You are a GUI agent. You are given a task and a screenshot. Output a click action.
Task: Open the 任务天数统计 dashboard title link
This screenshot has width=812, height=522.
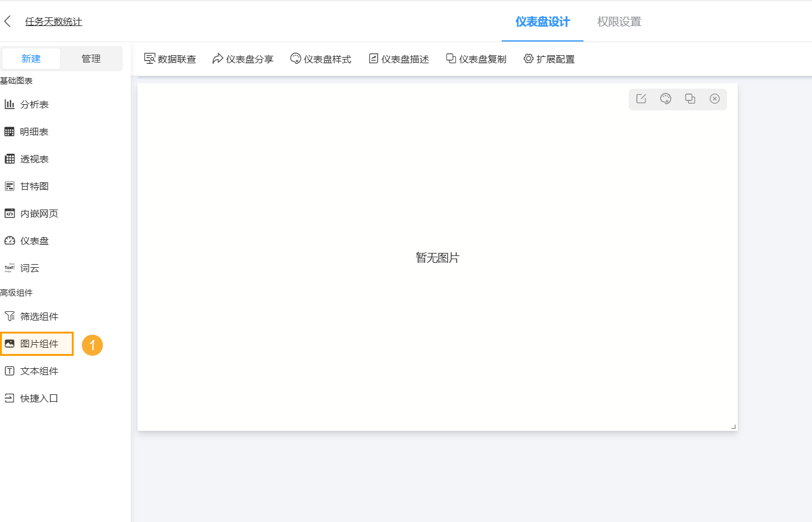(55, 20)
